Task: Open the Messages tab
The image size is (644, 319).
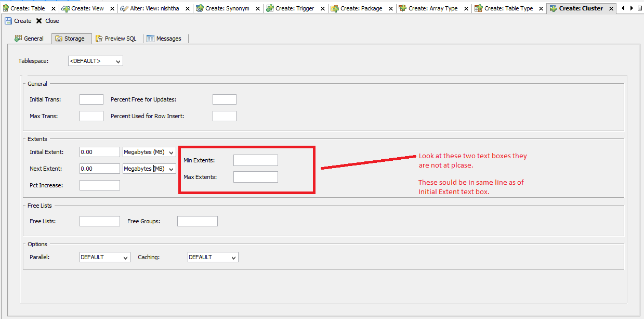Action: [165, 39]
